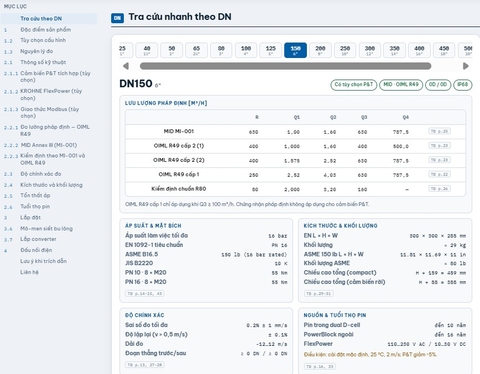Click the blue DN badge icon beside title
The height and width of the screenshot is (374, 480).
(117, 18)
